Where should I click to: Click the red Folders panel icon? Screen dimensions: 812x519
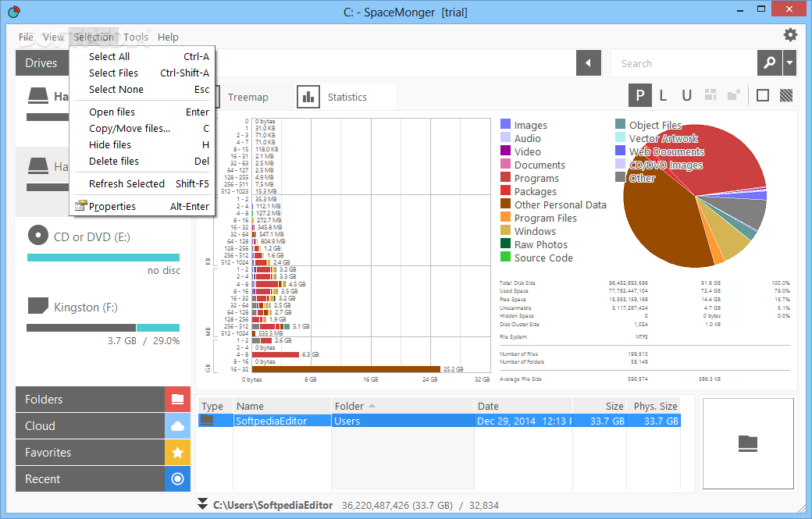178,399
